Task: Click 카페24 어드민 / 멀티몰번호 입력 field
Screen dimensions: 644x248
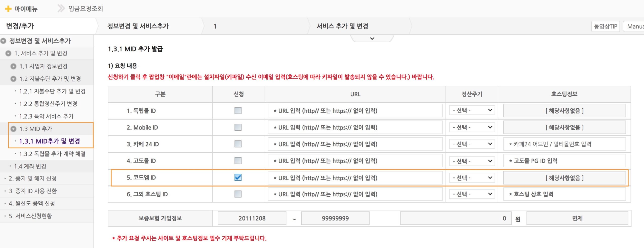Action: 564,144
